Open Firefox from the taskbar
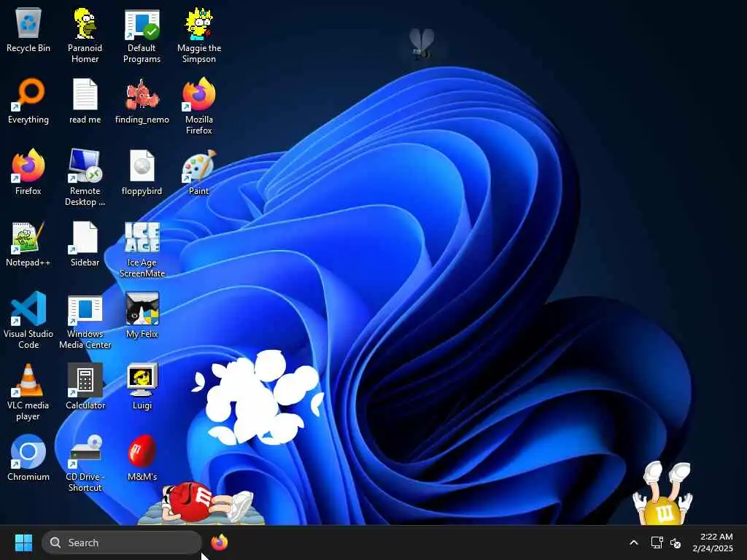The height and width of the screenshot is (560, 747). 220,542
